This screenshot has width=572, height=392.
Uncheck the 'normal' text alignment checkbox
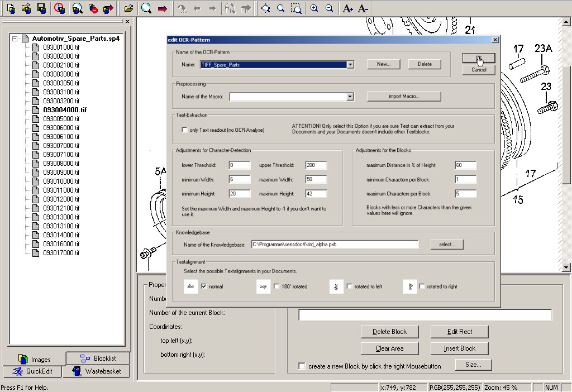click(204, 286)
